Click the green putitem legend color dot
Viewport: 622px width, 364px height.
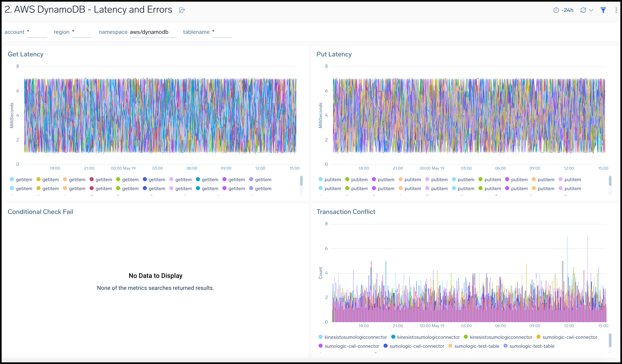(x=348, y=179)
